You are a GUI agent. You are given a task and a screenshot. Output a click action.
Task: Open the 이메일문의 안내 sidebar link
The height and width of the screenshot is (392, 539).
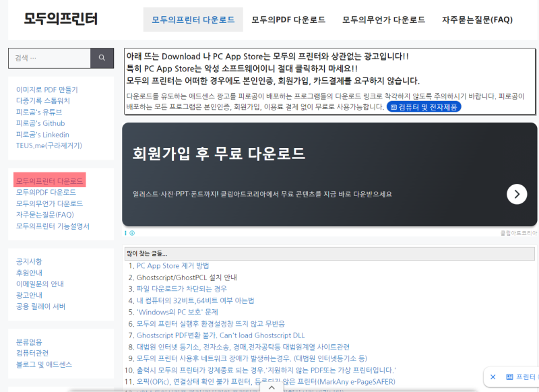(40, 284)
